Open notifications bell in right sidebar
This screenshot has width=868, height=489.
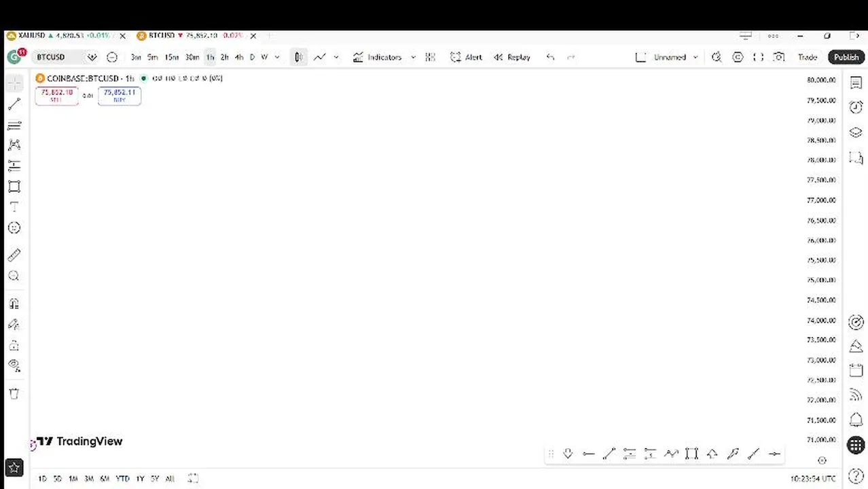pos(856,420)
